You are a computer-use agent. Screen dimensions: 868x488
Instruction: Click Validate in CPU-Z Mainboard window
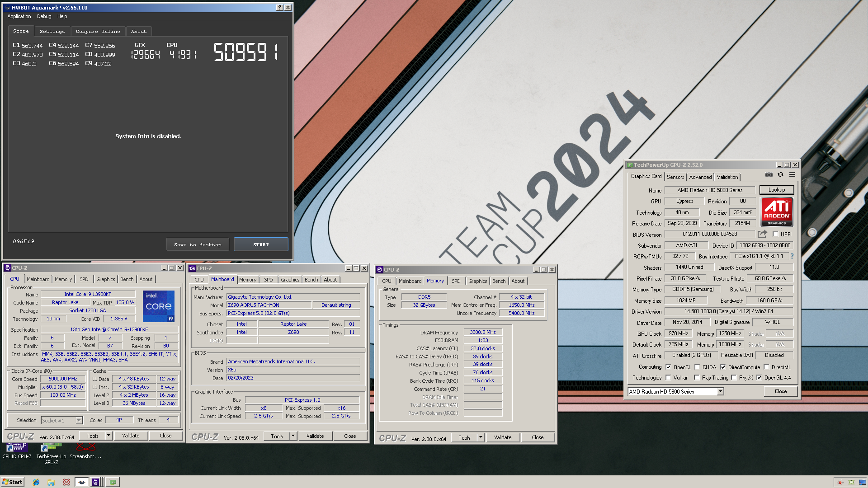click(315, 436)
